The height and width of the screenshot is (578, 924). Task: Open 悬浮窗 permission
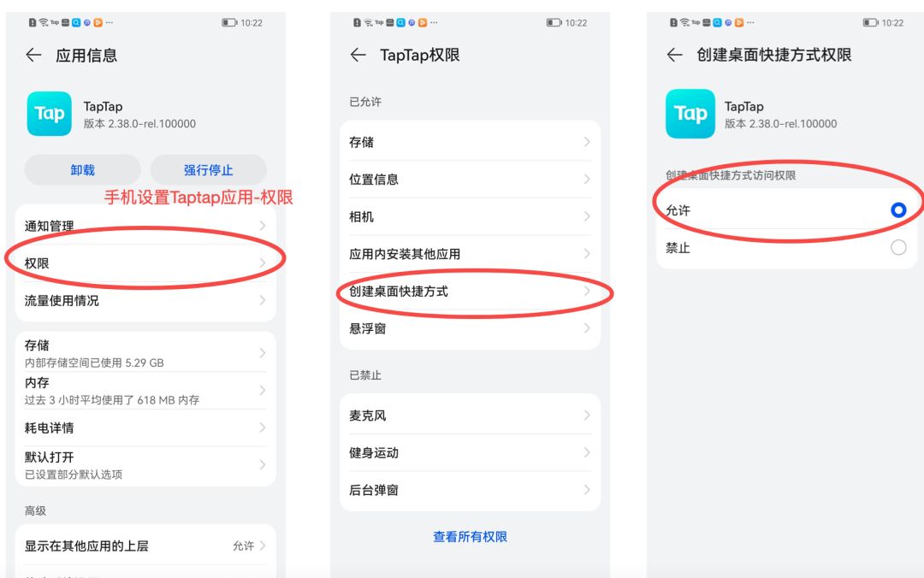click(470, 328)
